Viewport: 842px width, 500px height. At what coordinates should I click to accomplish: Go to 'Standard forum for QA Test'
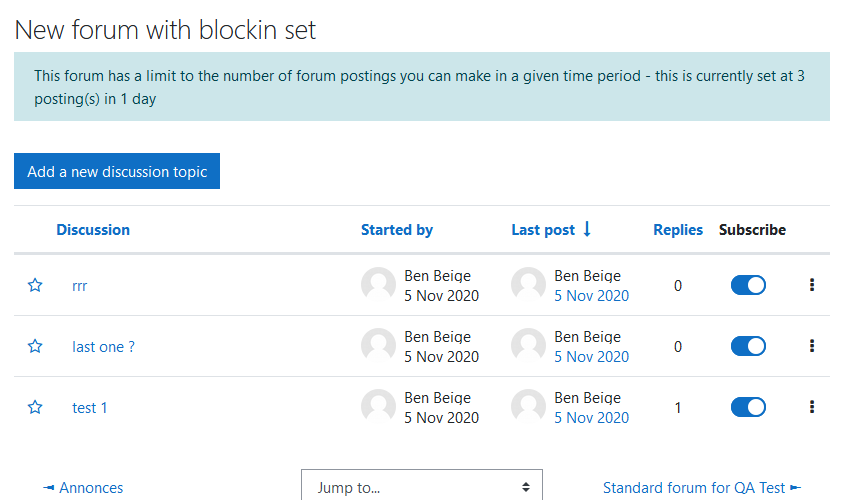(702, 488)
